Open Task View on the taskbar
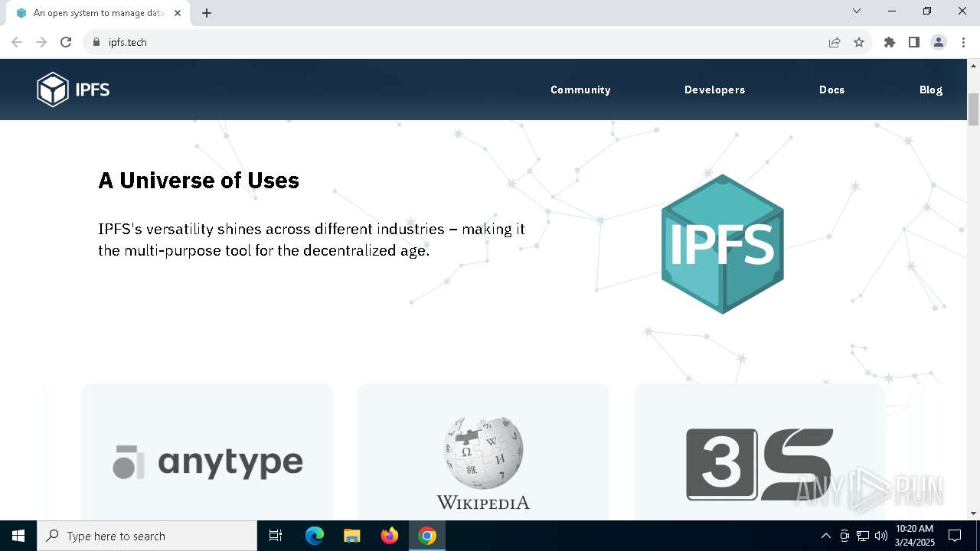Screen dimensions: 980x551 276,536
